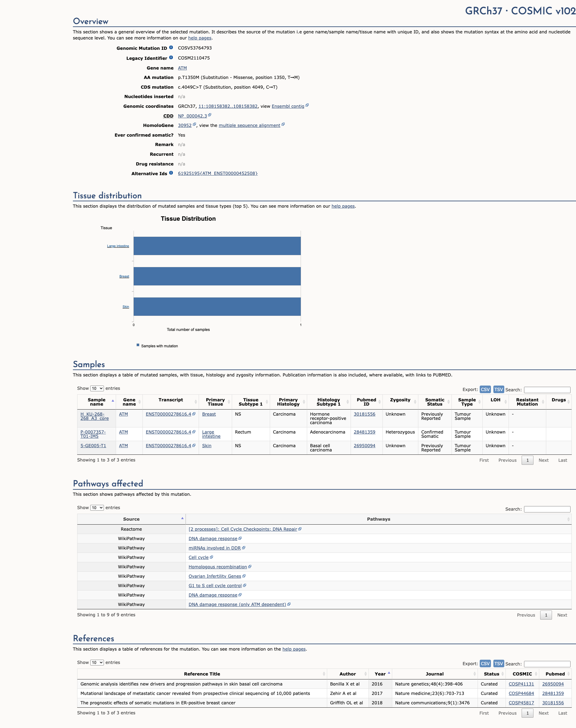Sort Samples table by Primary Tissue
This screenshot has height=728, width=576.
coord(215,402)
